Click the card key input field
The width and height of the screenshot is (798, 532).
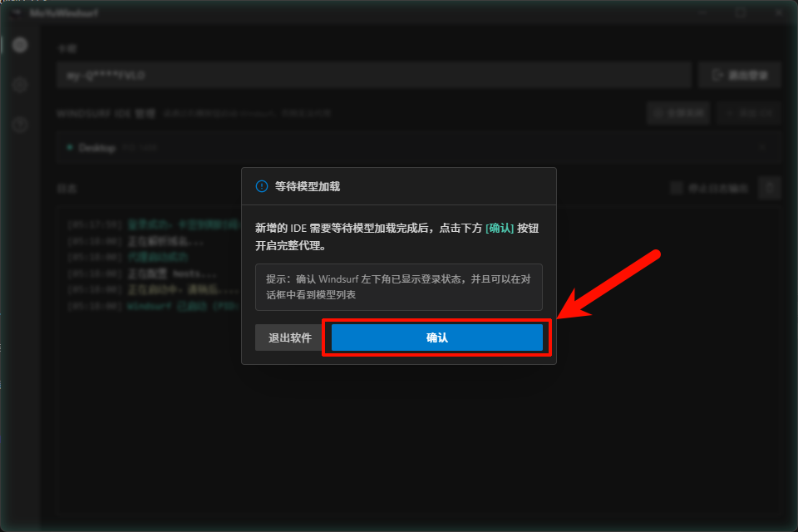(374, 75)
